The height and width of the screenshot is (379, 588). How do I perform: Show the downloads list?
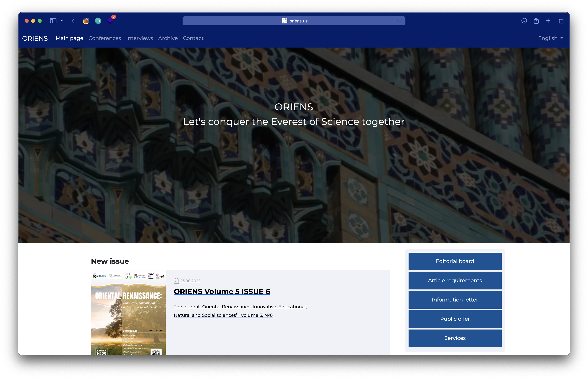pyautogui.click(x=524, y=21)
